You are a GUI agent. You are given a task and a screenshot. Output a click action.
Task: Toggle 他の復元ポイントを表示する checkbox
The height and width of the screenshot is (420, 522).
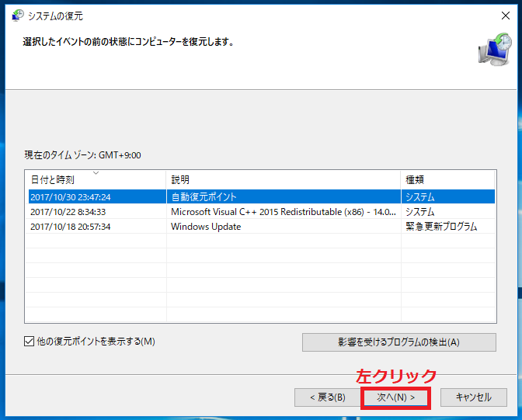pyautogui.click(x=29, y=341)
